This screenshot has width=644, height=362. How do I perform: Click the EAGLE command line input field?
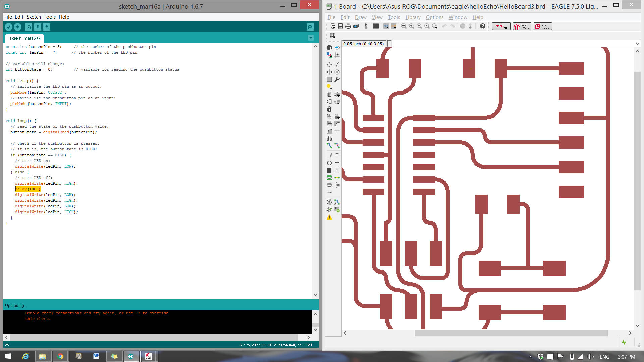pyautogui.click(x=513, y=44)
